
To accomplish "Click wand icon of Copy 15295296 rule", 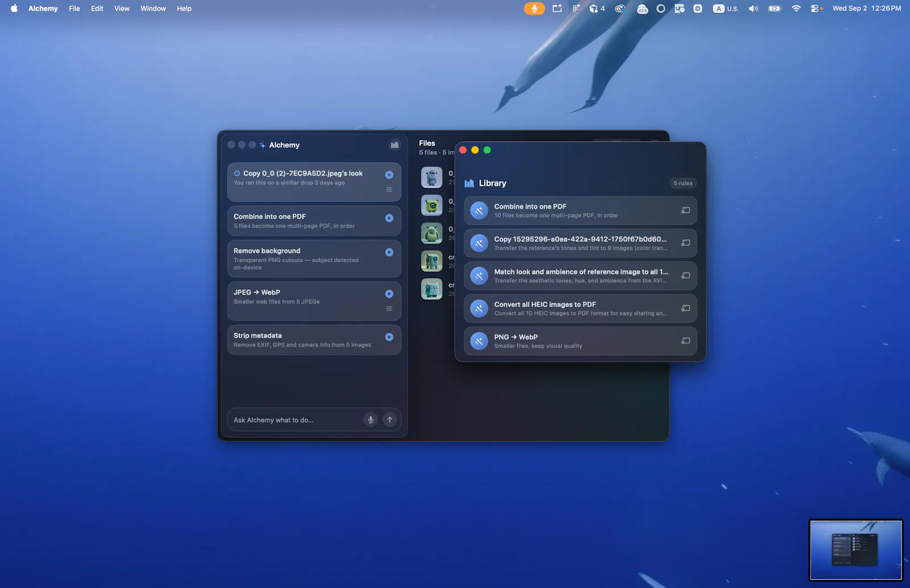I will coord(479,243).
